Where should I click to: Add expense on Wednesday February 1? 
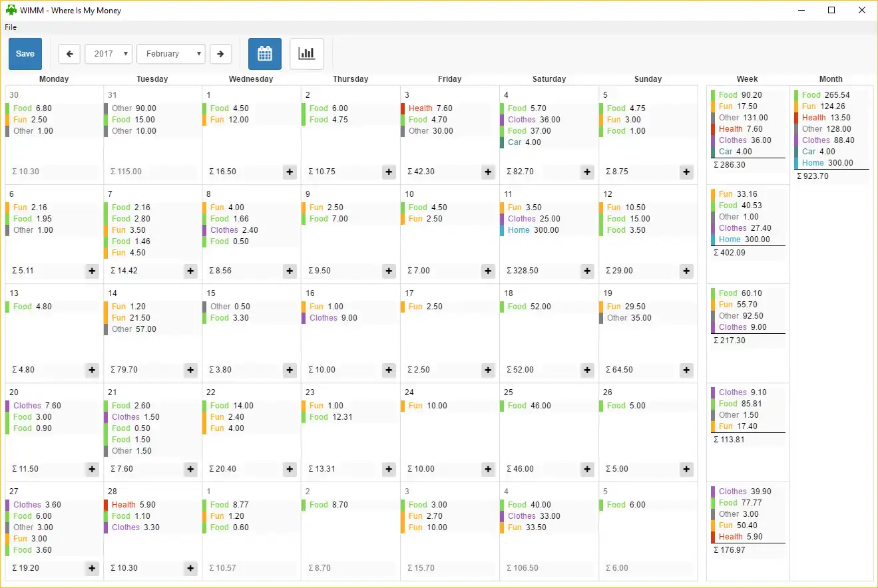pos(290,172)
